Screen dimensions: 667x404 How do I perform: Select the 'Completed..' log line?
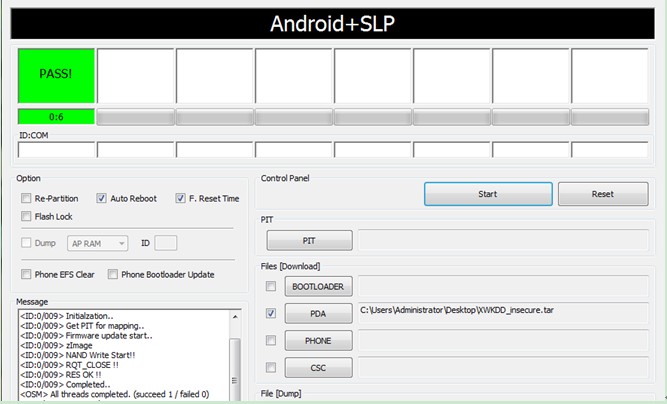point(65,384)
